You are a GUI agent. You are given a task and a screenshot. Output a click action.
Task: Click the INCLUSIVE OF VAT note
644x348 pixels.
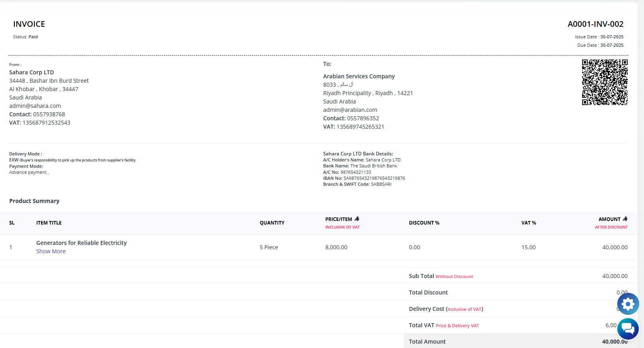click(x=342, y=227)
